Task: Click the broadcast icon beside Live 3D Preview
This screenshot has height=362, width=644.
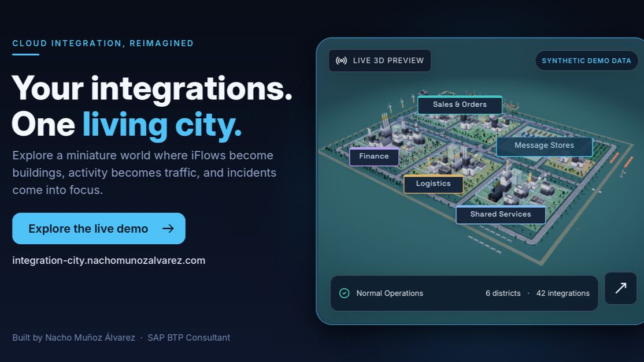Action: (341, 61)
